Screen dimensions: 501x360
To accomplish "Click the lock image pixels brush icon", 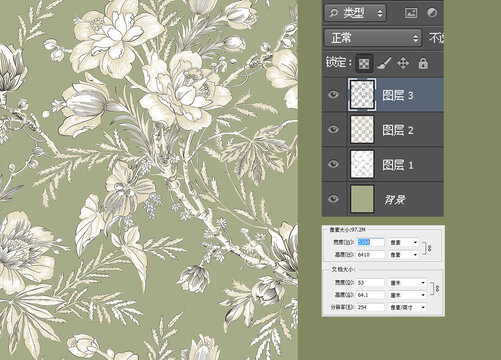I will [384, 63].
